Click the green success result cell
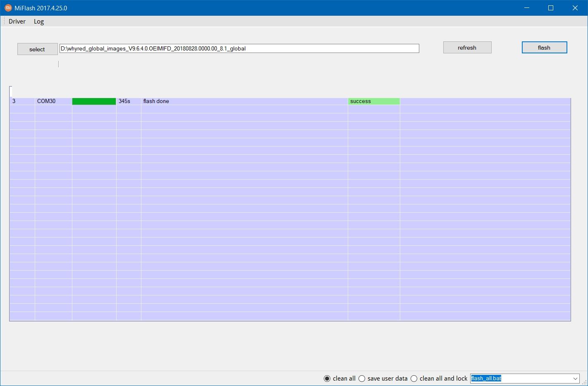Viewport: 588px width, 386px height. point(374,101)
